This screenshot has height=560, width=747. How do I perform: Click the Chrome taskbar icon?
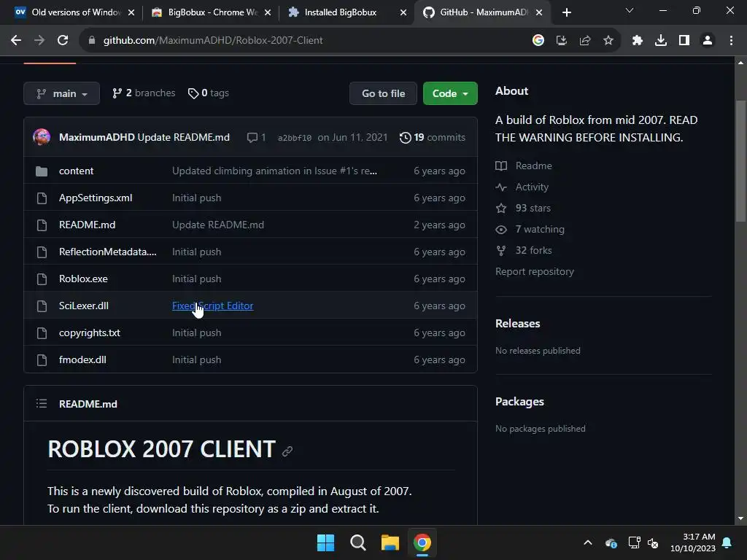(422, 542)
